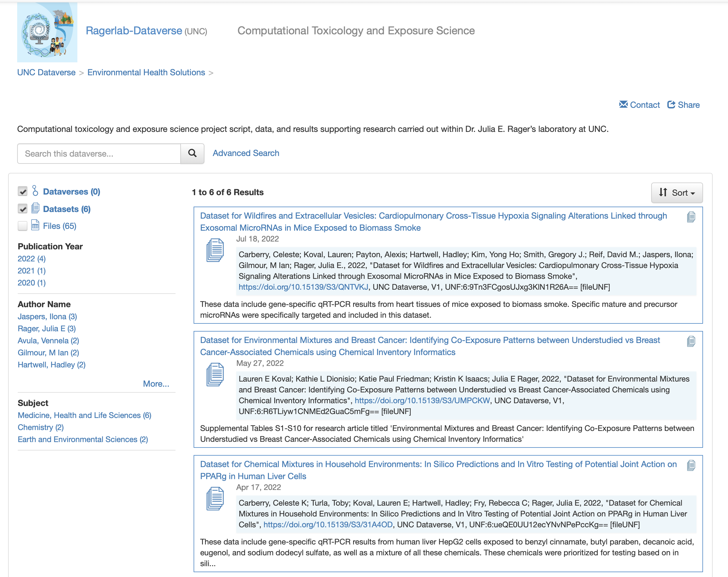The width and height of the screenshot is (728, 577).
Task: Expand more author names with More...
Action: point(156,384)
